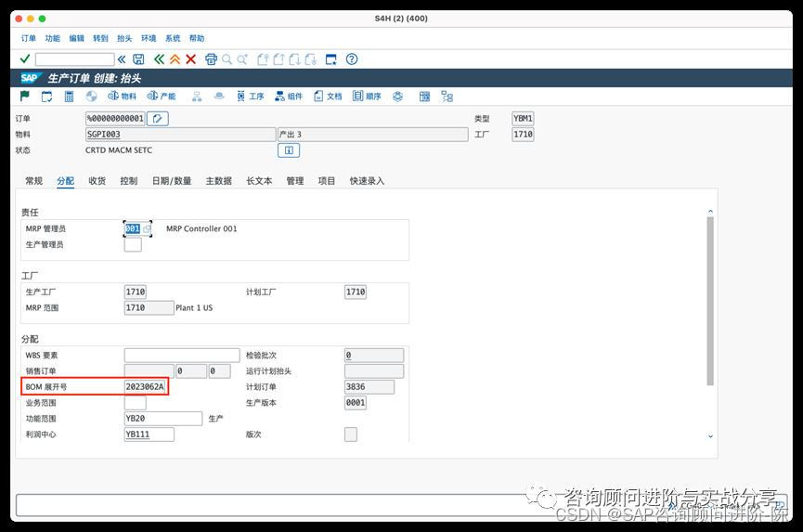Viewport: 803px width, 532px height.
Task: Click the command input field
Action: click(x=75, y=59)
